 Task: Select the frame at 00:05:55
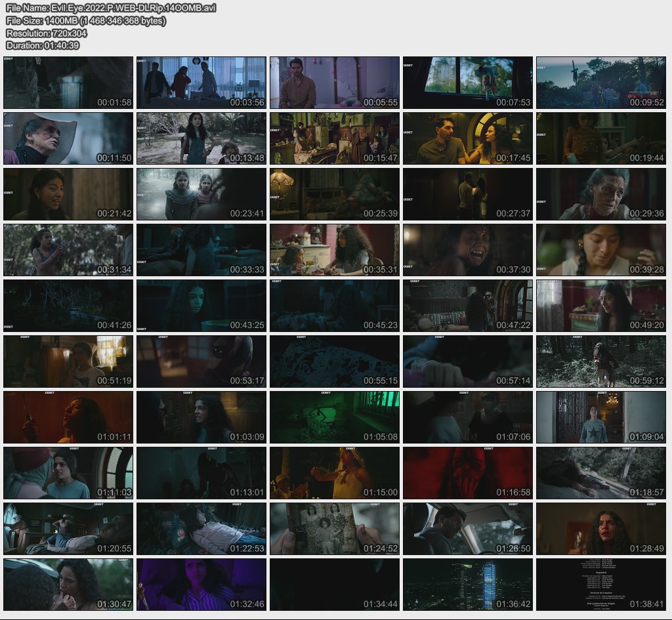[x=334, y=83]
